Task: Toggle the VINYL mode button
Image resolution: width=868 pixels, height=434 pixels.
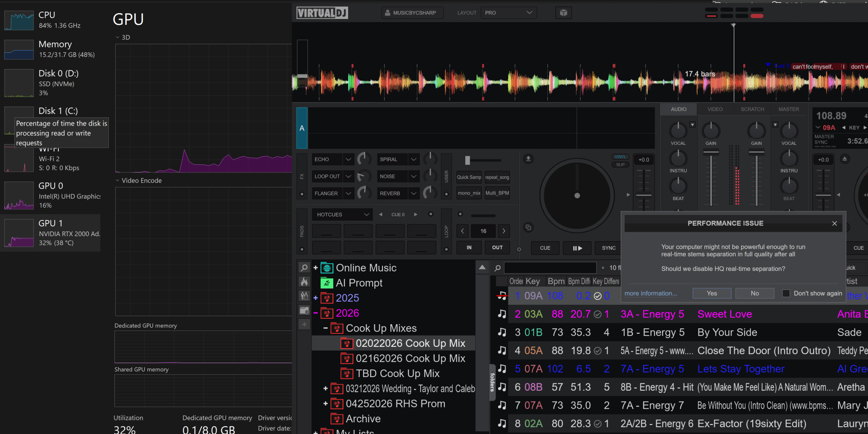Action: [x=620, y=157]
